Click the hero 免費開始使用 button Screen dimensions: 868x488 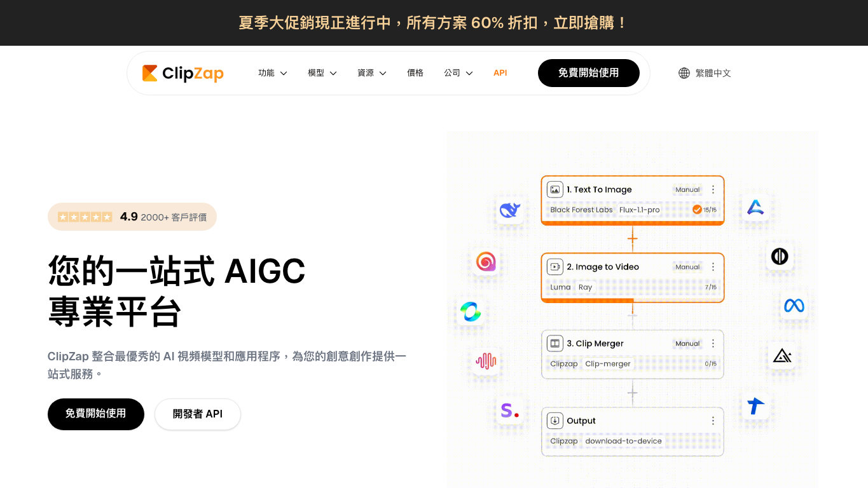[96, 414]
